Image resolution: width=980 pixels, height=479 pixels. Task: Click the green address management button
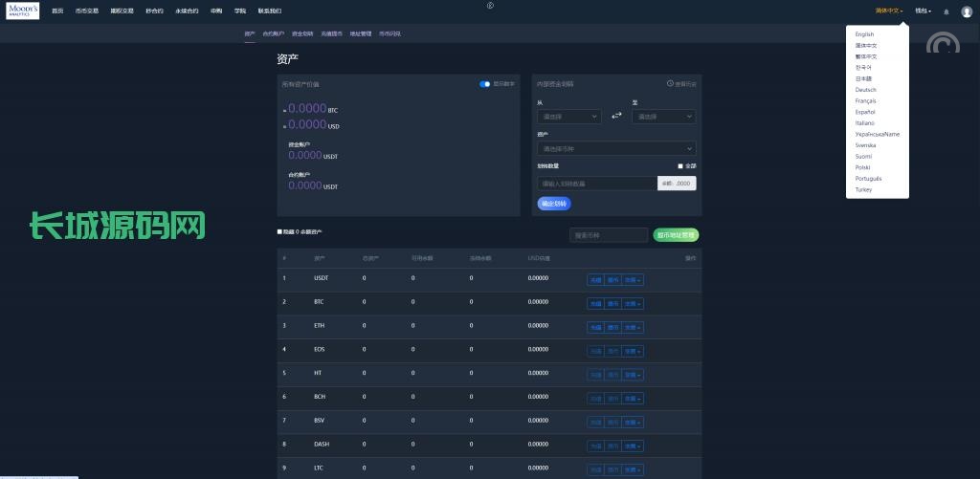tap(676, 235)
